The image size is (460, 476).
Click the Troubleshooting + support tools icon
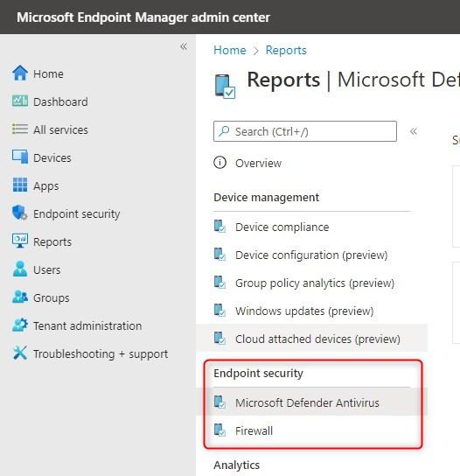coord(20,353)
